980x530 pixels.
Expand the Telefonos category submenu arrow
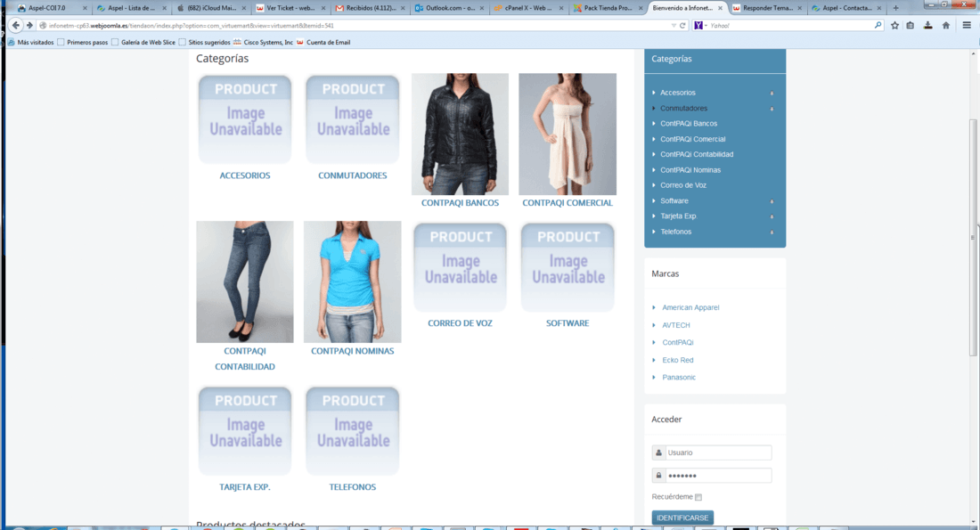click(x=772, y=232)
